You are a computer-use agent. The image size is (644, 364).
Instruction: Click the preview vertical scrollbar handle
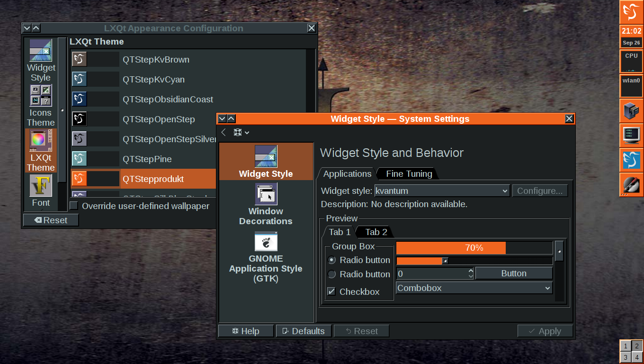(559, 251)
